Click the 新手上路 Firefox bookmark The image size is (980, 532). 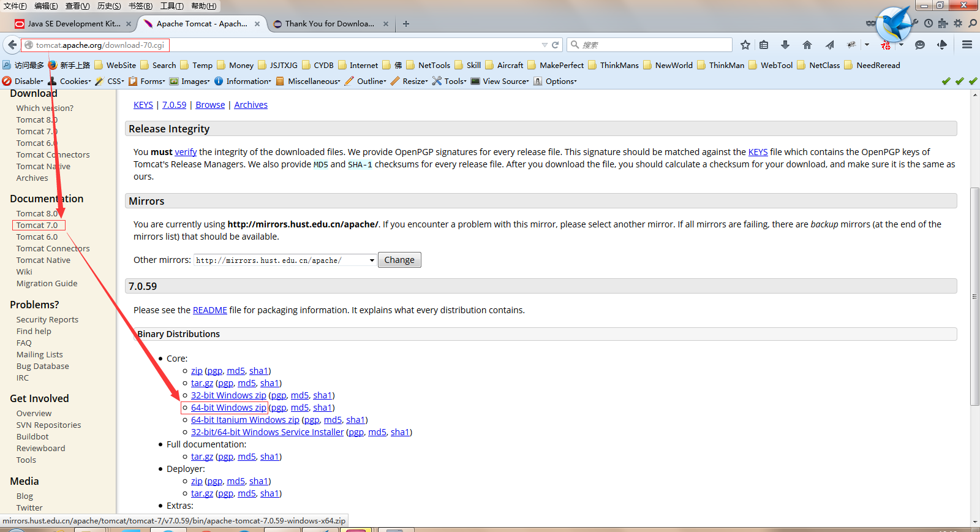click(x=69, y=65)
